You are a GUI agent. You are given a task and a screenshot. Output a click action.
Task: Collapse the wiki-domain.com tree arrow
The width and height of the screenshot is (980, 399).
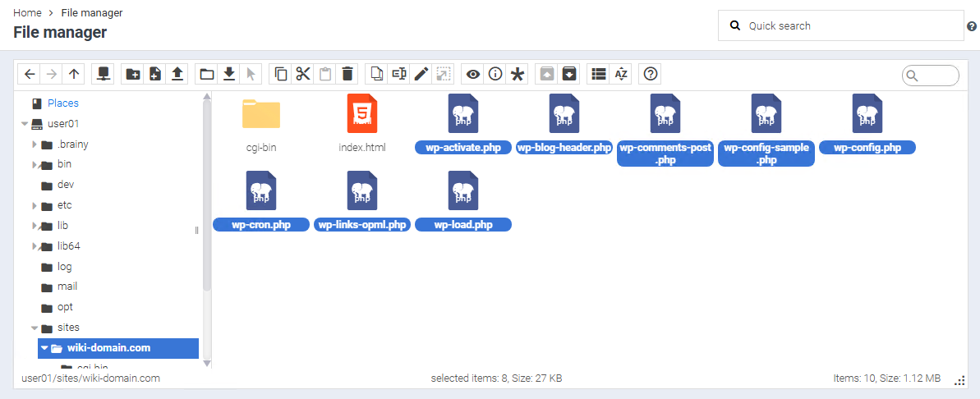point(44,348)
